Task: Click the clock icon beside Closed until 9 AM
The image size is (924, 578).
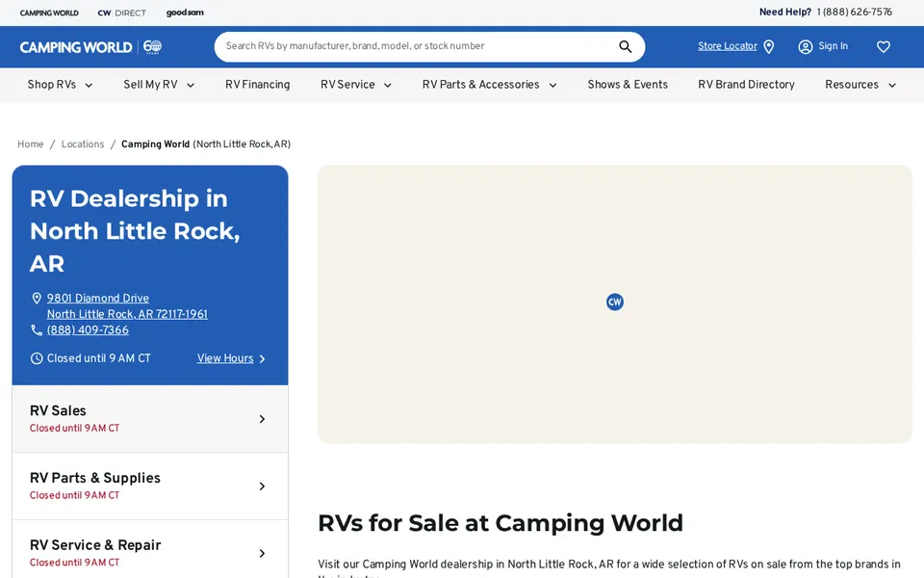Action: pyautogui.click(x=37, y=358)
